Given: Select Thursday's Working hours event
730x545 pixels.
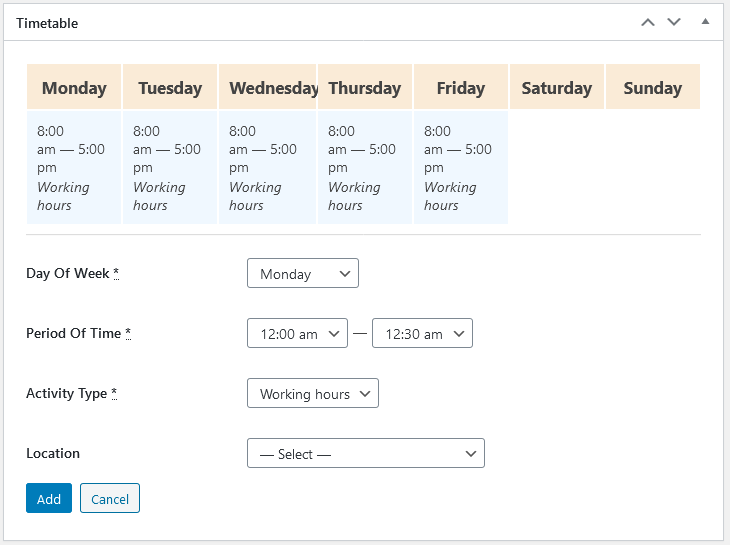Looking at the screenshot, I should [365, 168].
